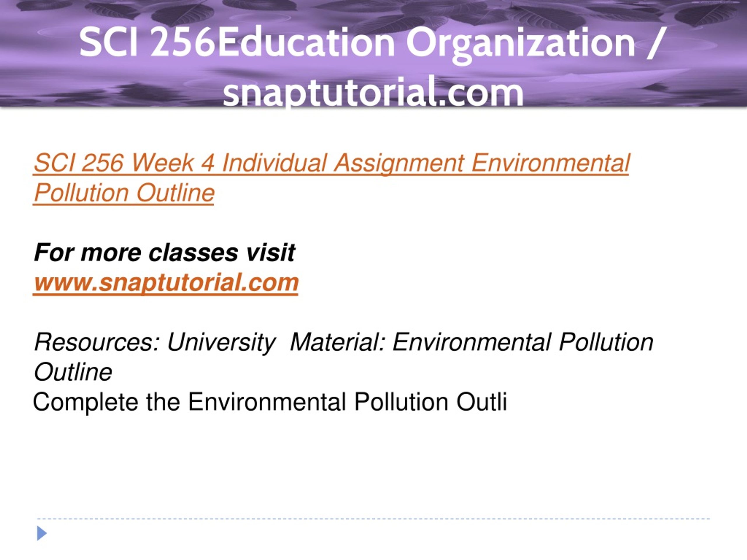747x560 pixels.
Task: Click the blue triangle arrow icon
Action: point(42,533)
